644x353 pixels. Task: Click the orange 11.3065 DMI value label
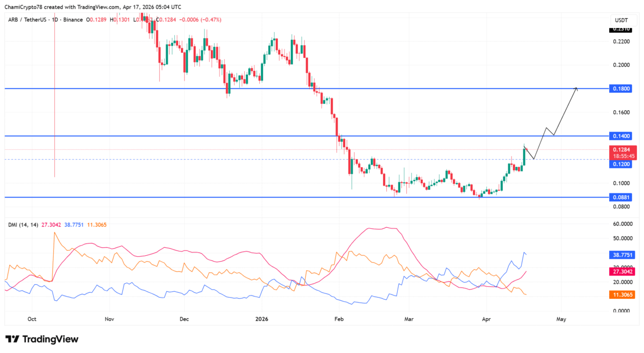(623, 295)
